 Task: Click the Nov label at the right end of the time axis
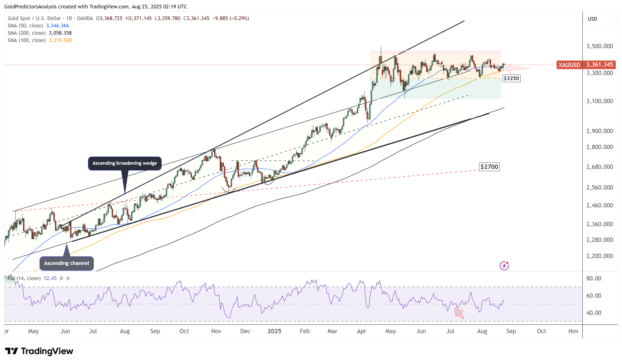[x=573, y=331]
